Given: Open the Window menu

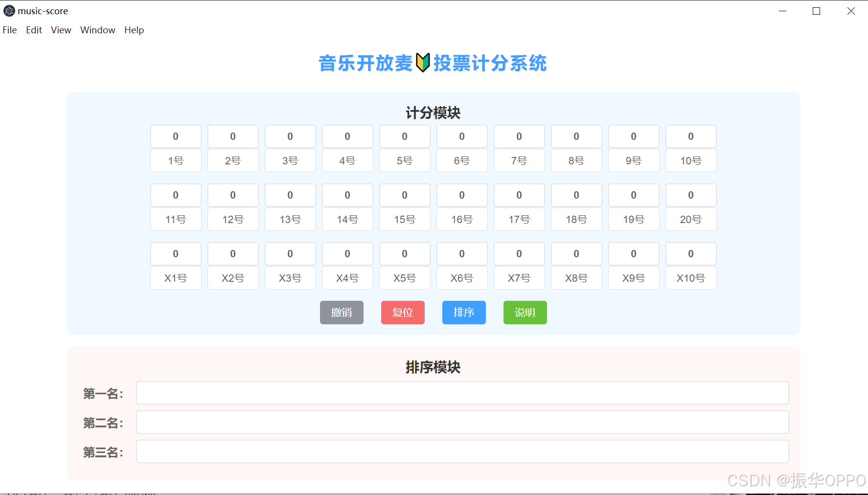Looking at the screenshot, I should coord(97,30).
